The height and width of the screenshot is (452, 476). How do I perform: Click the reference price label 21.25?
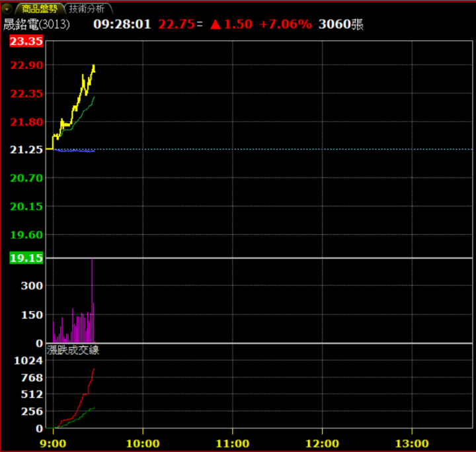point(26,150)
